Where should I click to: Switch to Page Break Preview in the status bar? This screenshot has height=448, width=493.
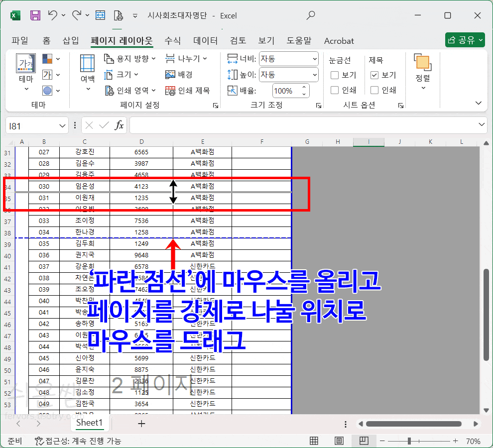[364, 441]
